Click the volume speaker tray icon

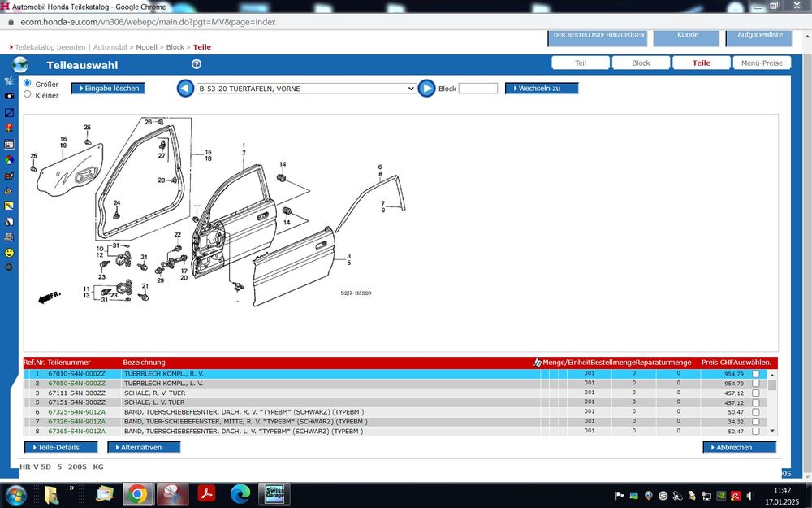point(749,496)
